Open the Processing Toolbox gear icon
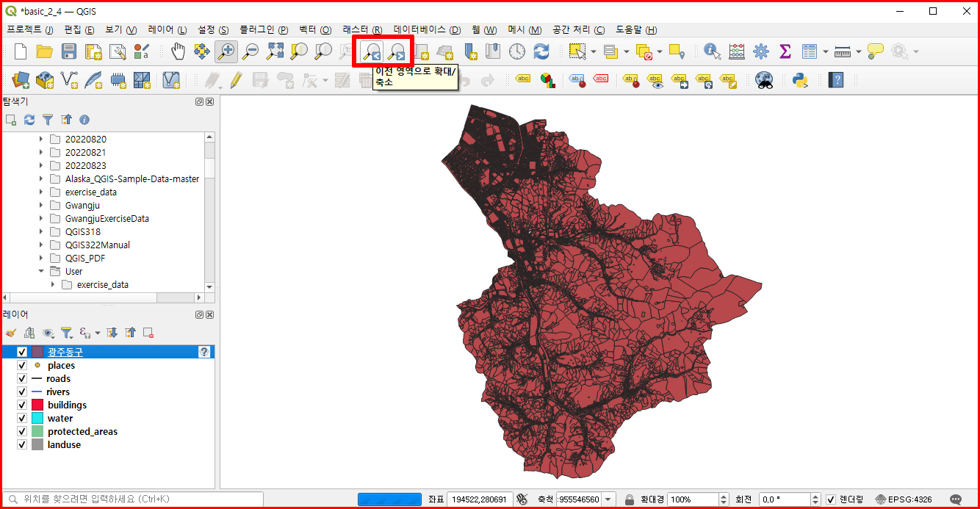Image resolution: width=980 pixels, height=509 pixels. pos(760,51)
